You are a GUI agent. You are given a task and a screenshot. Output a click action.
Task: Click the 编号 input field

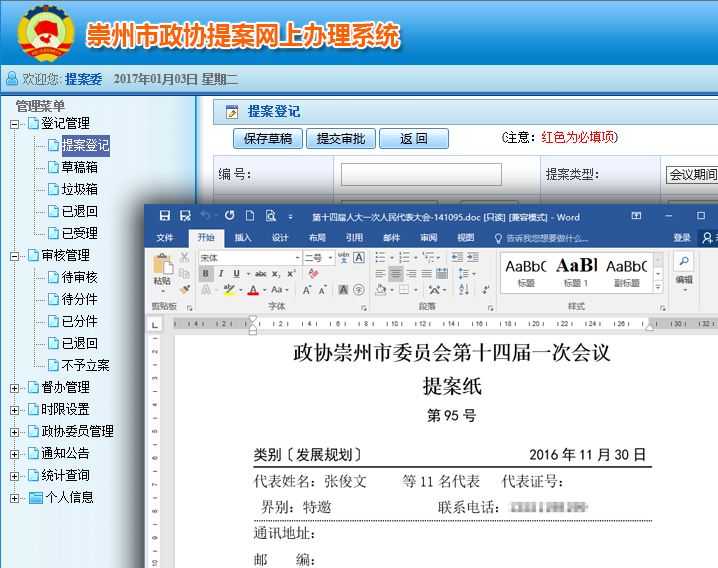pos(421,175)
